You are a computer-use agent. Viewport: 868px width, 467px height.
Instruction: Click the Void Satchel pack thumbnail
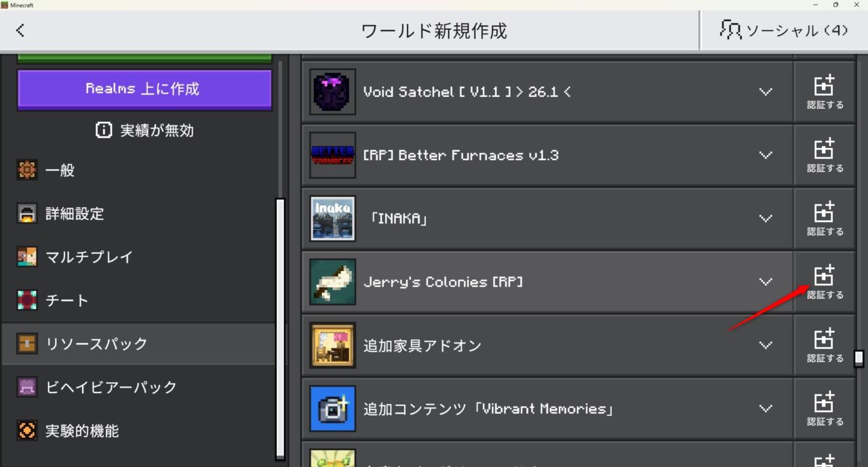pos(332,92)
